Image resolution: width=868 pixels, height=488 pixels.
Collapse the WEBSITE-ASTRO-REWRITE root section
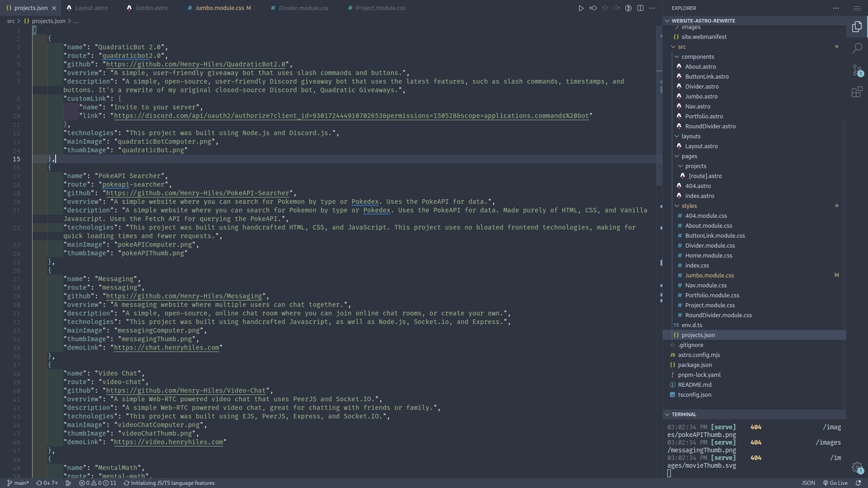point(703,21)
